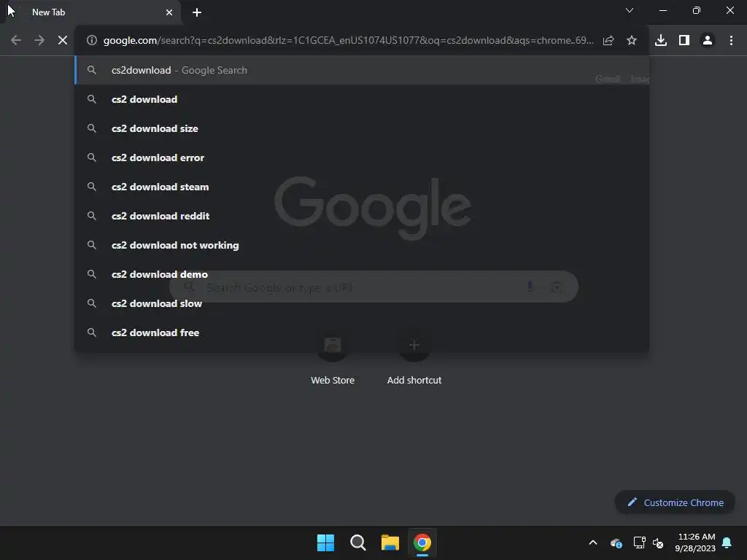Stop loading the page
The height and width of the screenshot is (560, 747).
(x=63, y=41)
